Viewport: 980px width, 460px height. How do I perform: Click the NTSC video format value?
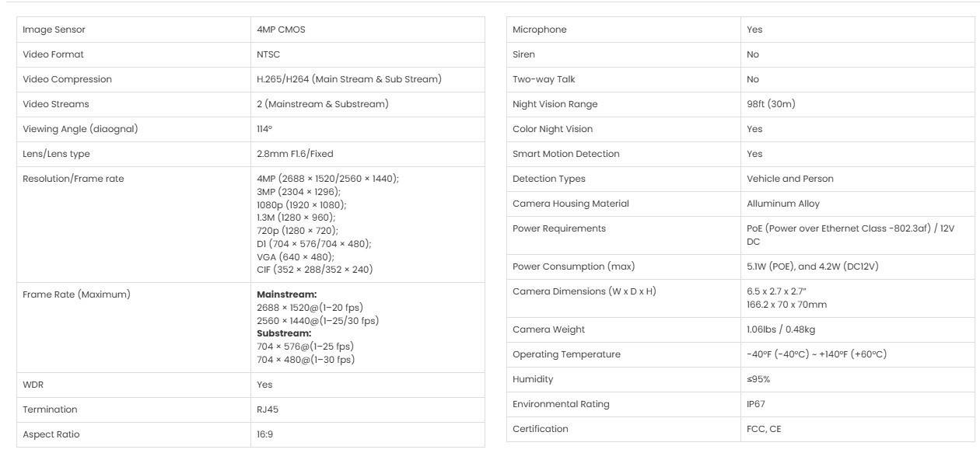pyautogui.click(x=268, y=54)
